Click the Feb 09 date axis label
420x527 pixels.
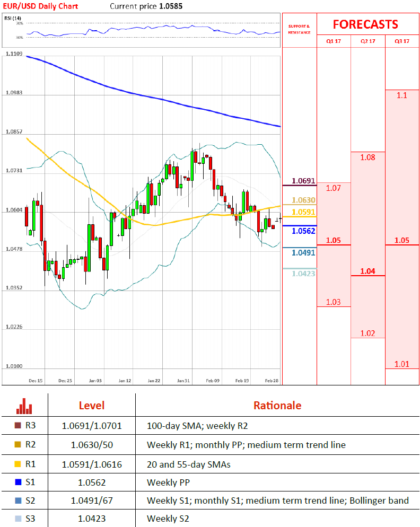coord(213,381)
